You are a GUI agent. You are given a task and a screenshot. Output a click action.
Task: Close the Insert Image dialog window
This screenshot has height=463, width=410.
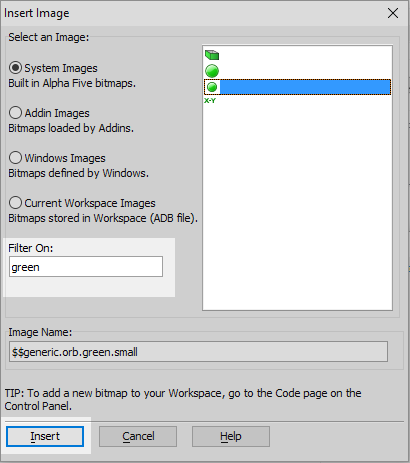(393, 13)
